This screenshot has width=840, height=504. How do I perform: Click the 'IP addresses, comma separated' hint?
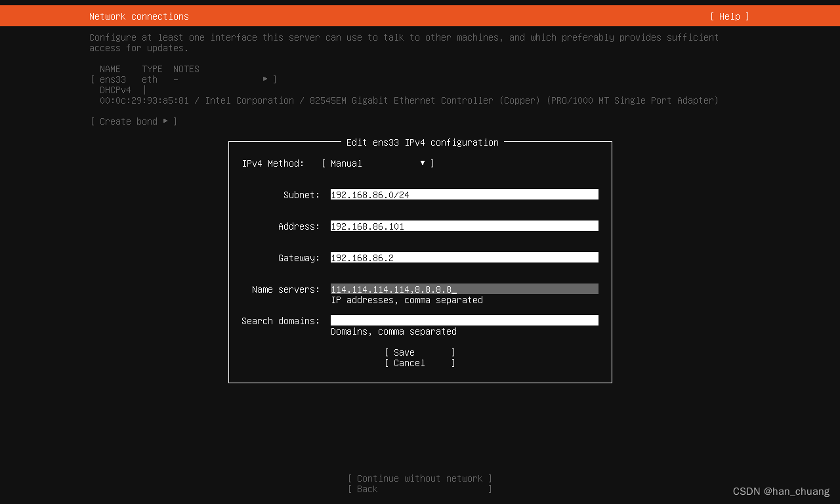[x=407, y=300]
